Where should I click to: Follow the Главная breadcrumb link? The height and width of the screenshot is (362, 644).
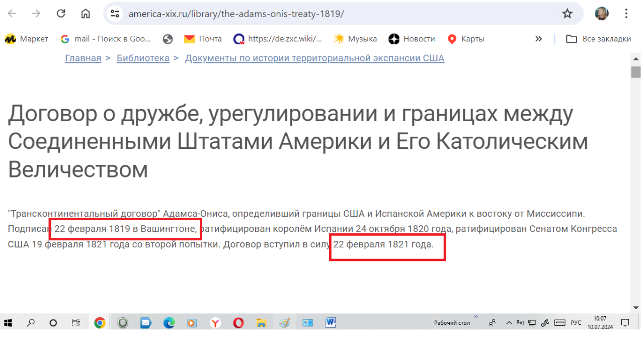click(x=83, y=58)
